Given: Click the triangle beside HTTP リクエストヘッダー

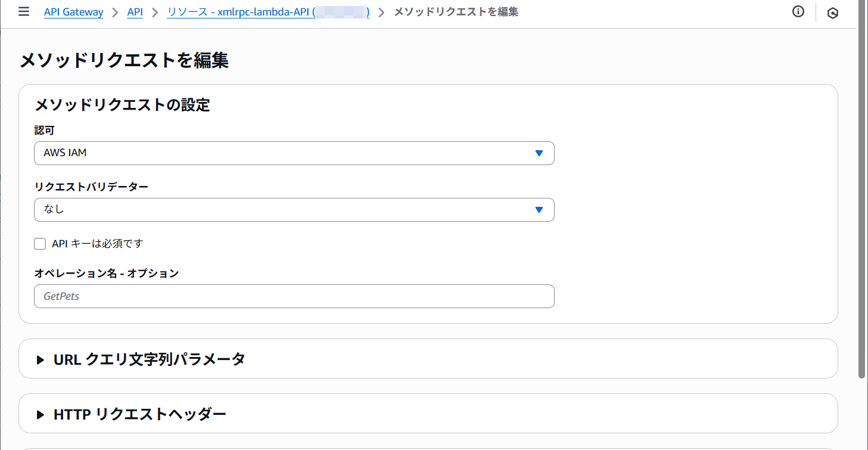Looking at the screenshot, I should point(41,414).
